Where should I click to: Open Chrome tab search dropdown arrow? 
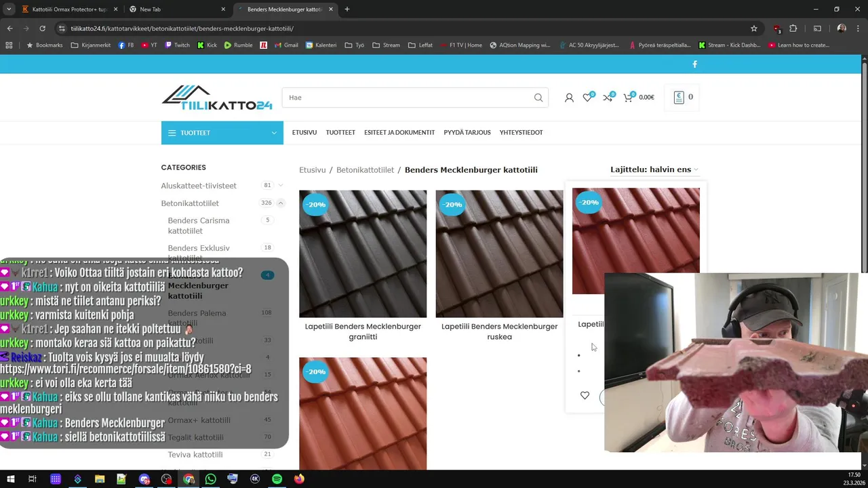tap(9, 9)
